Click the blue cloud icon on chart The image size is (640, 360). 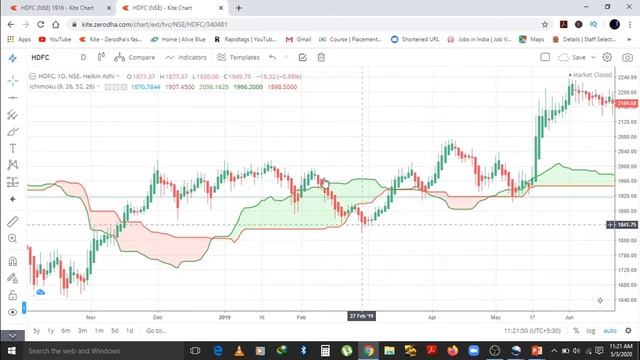pos(40,292)
